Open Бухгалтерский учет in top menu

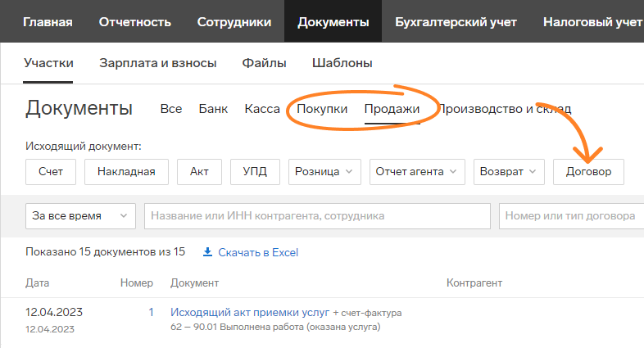[x=456, y=22]
